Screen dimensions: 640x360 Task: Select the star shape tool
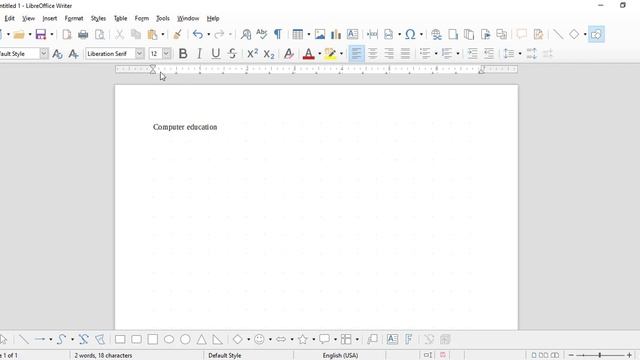tap(302, 339)
